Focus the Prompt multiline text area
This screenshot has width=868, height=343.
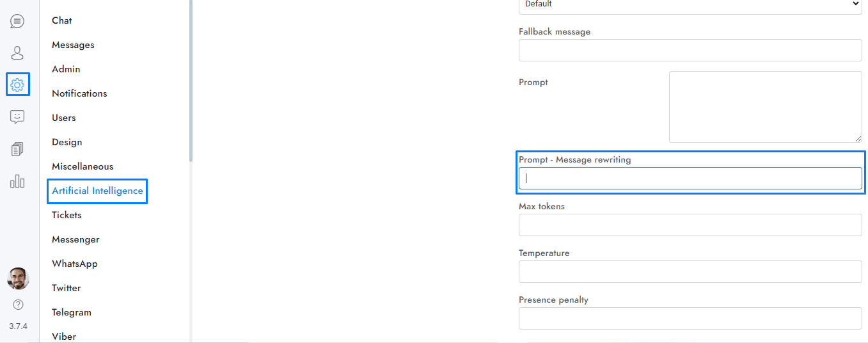(x=765, y=106)
